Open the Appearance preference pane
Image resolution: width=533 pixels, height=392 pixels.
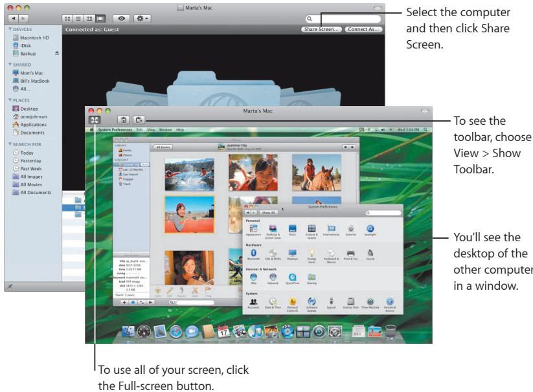pyautogui.click(x=254, y=230)
